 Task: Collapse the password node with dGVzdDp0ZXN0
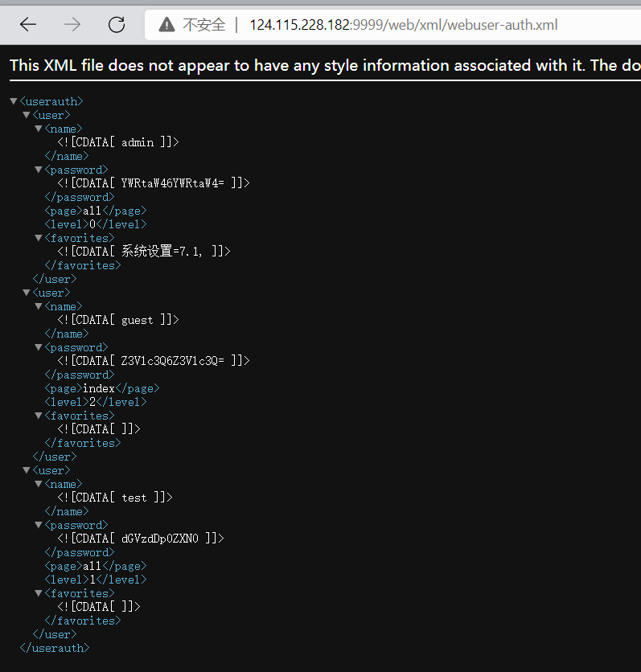coord(39,525)
